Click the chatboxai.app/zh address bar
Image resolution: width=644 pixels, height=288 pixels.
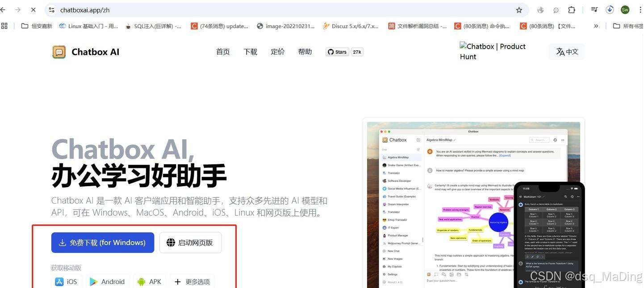pyautogui.click(x=286, y=10)
